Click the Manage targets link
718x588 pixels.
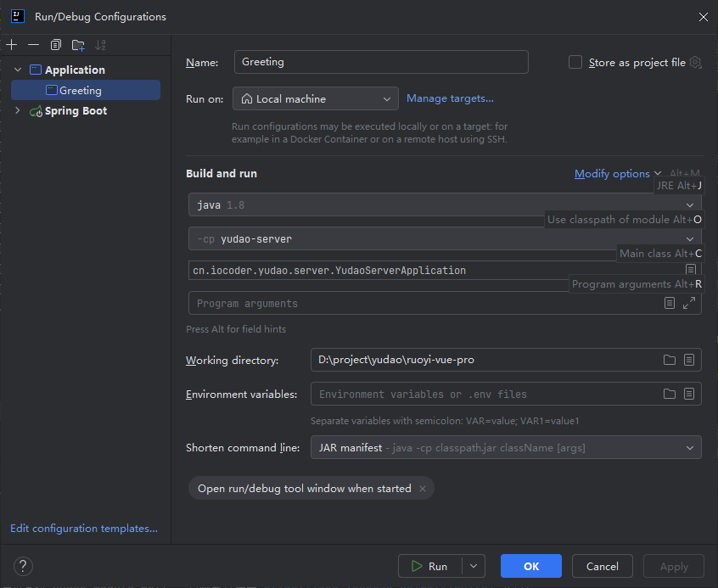[x=450, y=98]
